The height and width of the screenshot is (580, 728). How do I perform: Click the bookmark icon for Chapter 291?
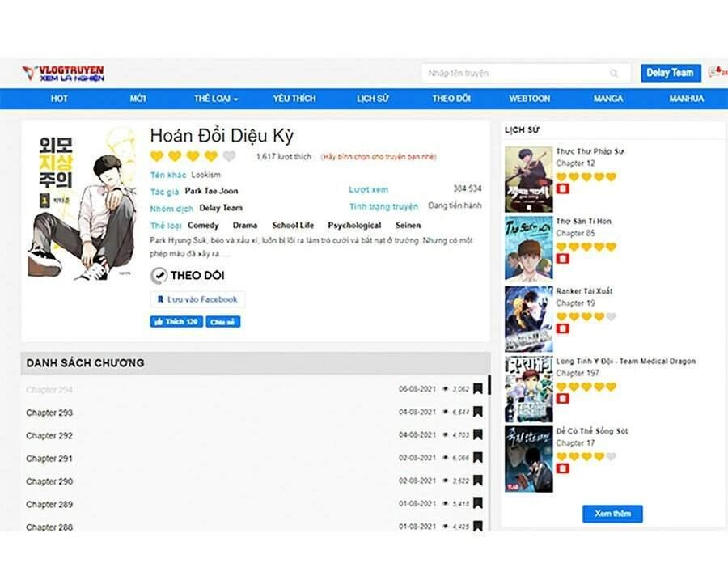[478, 459]
